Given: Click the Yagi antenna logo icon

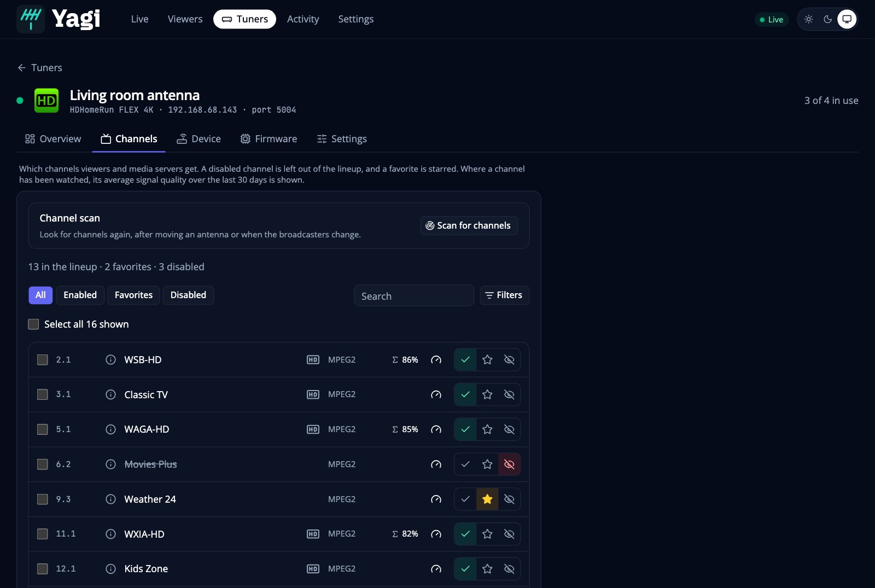Looking at the screenshot, I should (31, 19).
